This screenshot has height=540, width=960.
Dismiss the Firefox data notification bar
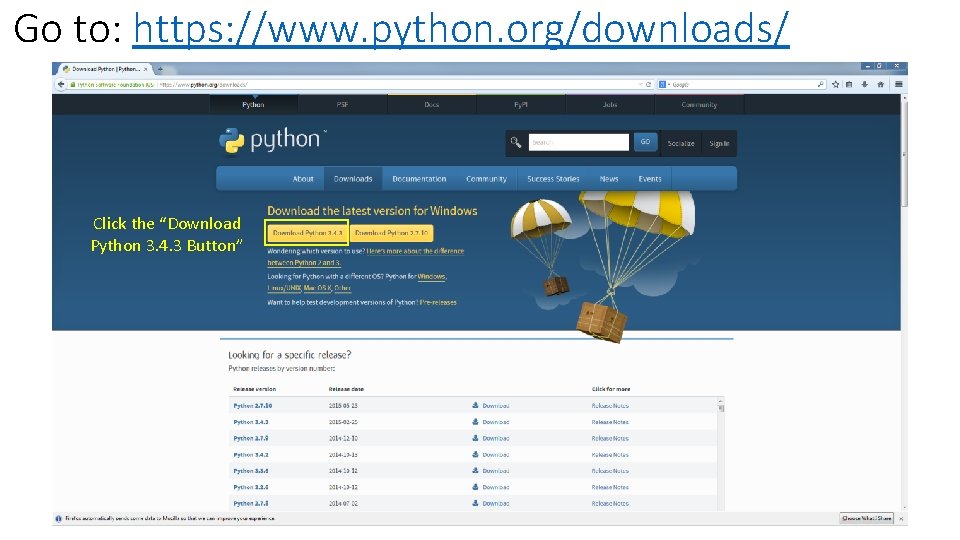click(901, 519)
